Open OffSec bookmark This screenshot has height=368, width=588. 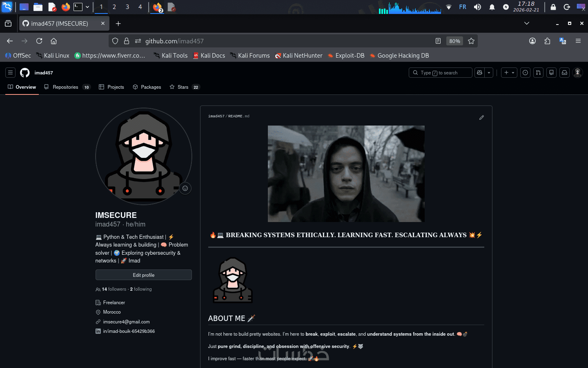(18, 56)
